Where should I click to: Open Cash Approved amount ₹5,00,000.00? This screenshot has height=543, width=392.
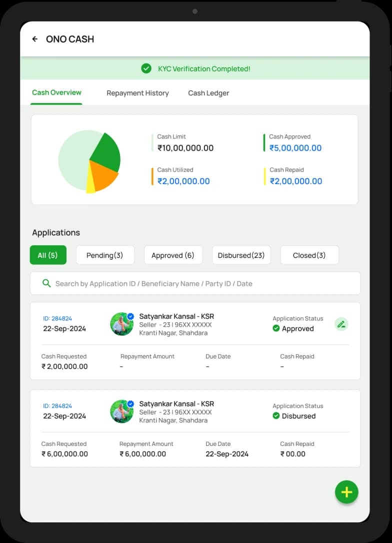click(x=295, y=148)
